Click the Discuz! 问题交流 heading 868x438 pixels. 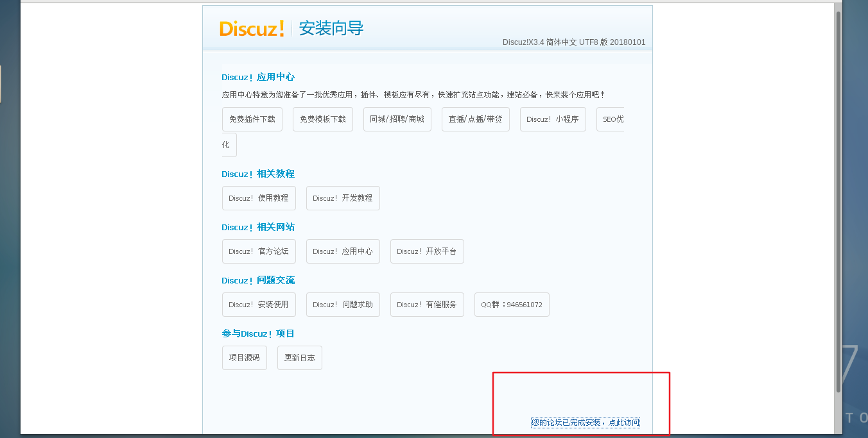(x=258, y=280)
